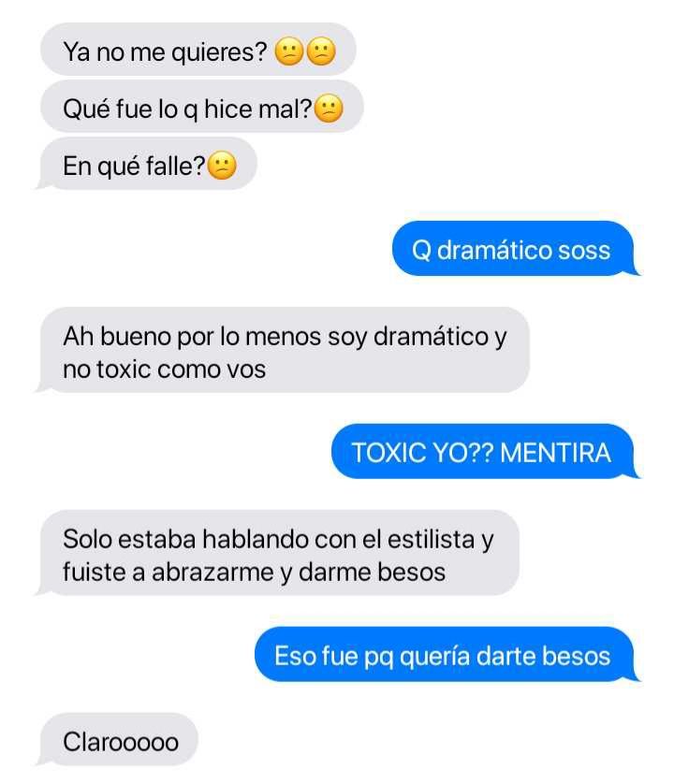Tap the 'Solo estaba hablando con el estilista' message
This screenshot has width=674, height=784.
pos(279,553)
